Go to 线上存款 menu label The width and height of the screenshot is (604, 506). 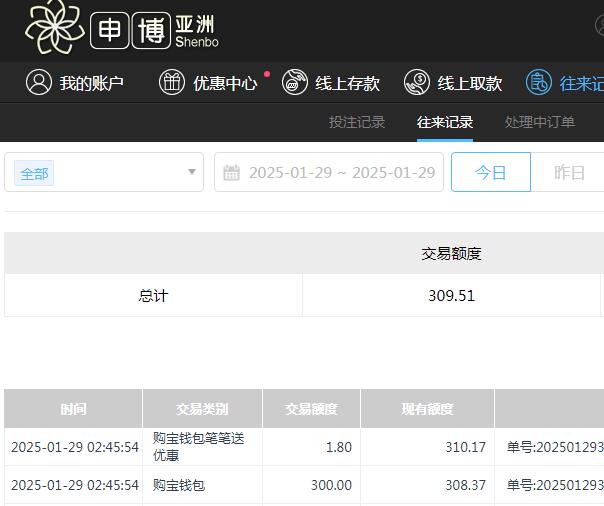tap(347, 83)
